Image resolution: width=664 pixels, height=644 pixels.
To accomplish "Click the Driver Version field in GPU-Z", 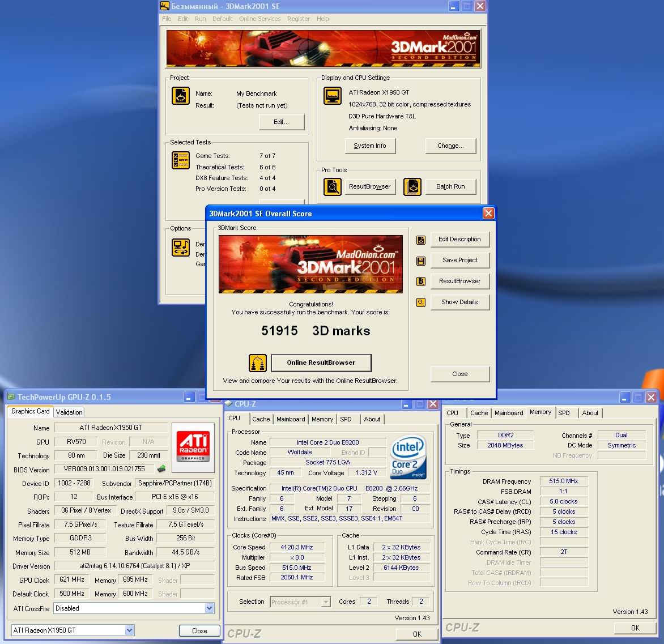I will (x=134, y=566).
